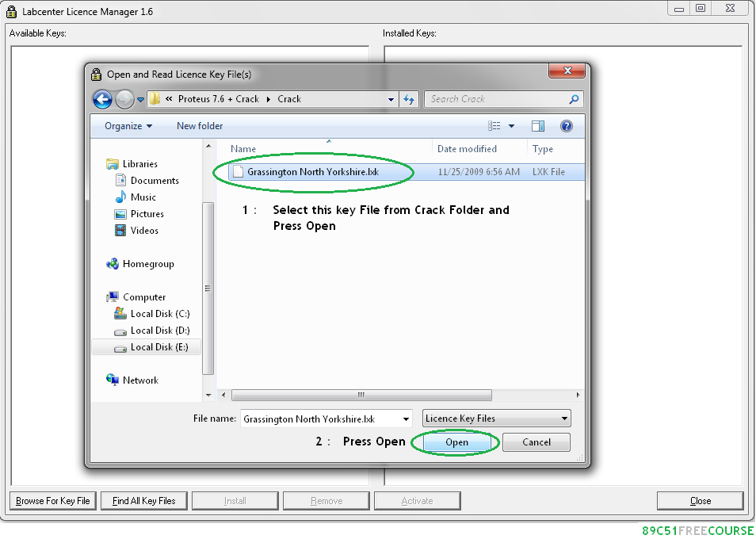Click Browse For Key File button
The height and width of the screenshot is (539, 756).
[53, 501]
